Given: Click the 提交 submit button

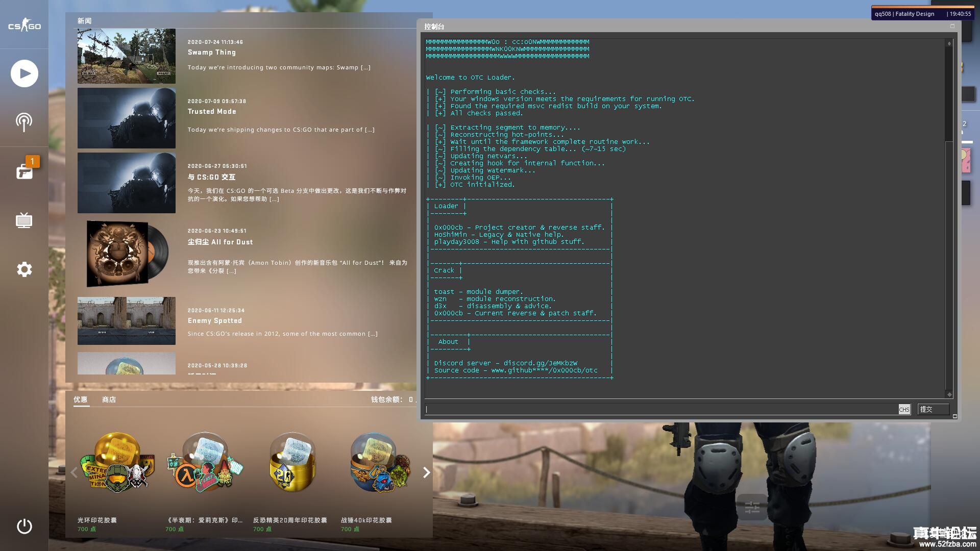Looking at the screenshot, I should coord(933,409).
